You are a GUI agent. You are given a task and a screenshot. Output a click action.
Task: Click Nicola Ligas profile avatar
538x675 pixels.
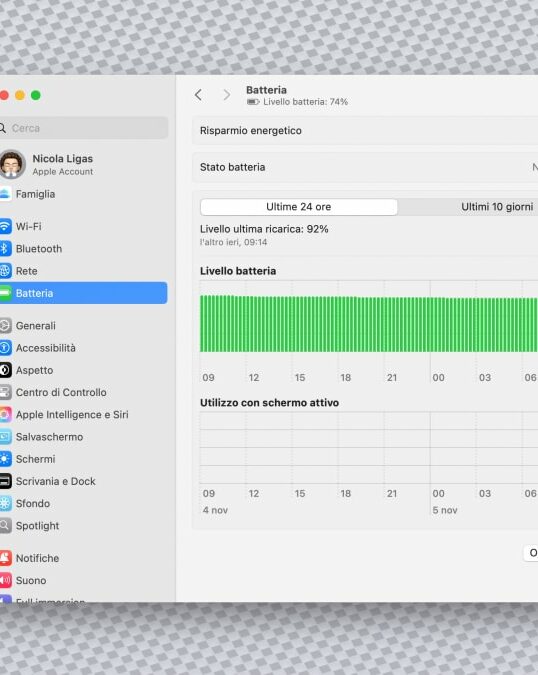(x=12, y=164)
